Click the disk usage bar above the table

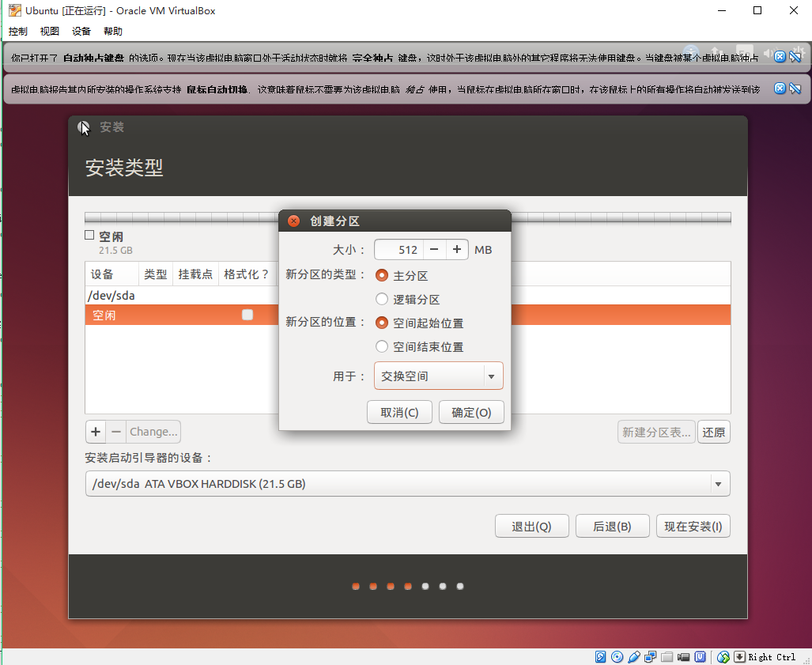[407, 217]
